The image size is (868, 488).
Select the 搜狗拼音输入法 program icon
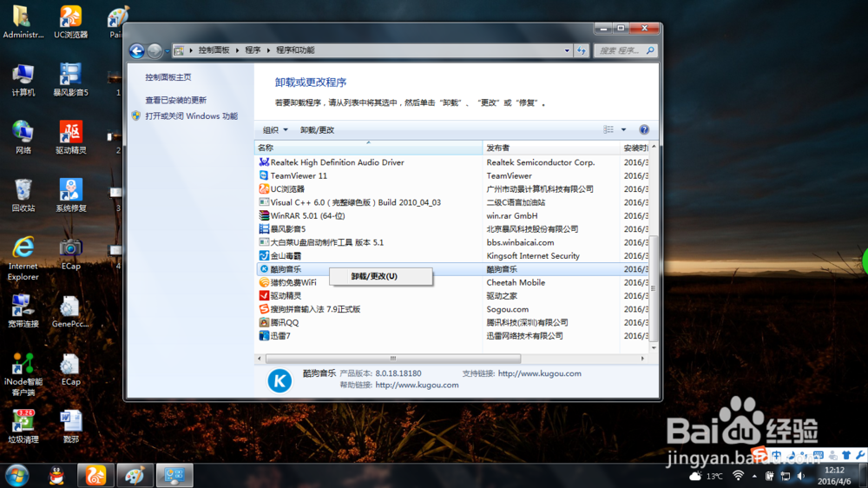pos(264,309)
